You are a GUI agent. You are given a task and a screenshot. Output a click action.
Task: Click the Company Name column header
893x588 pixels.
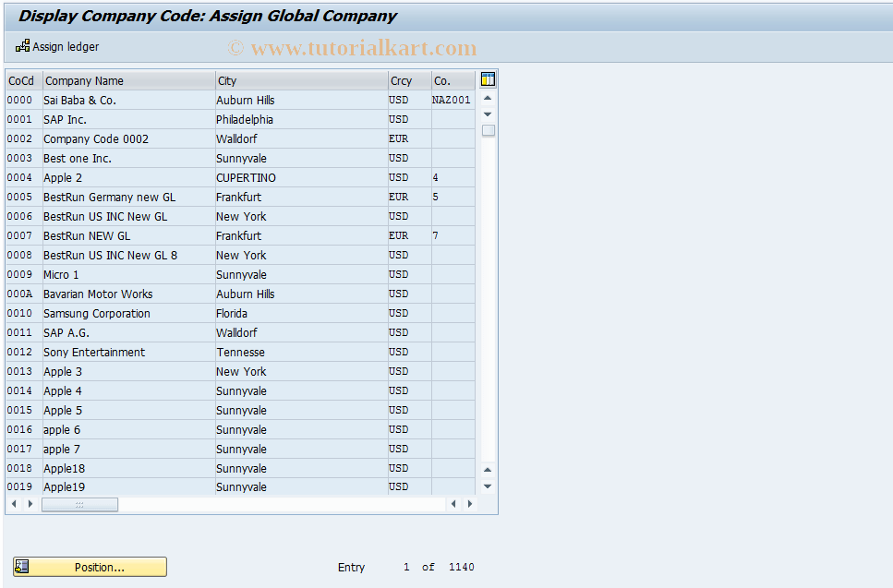click(x=127, y=80)
